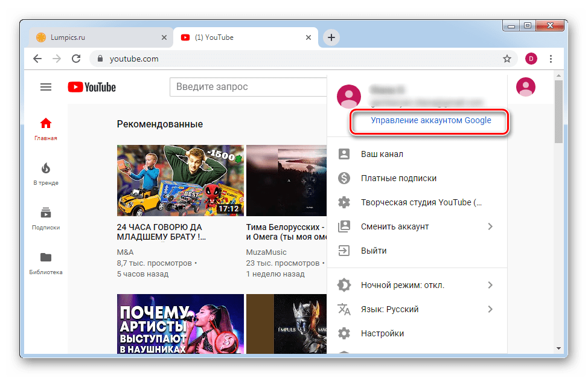This screenshot has height=378, width=588.
Task: Open thumbnail with 17:12 duration
Action: coord(181,181)
